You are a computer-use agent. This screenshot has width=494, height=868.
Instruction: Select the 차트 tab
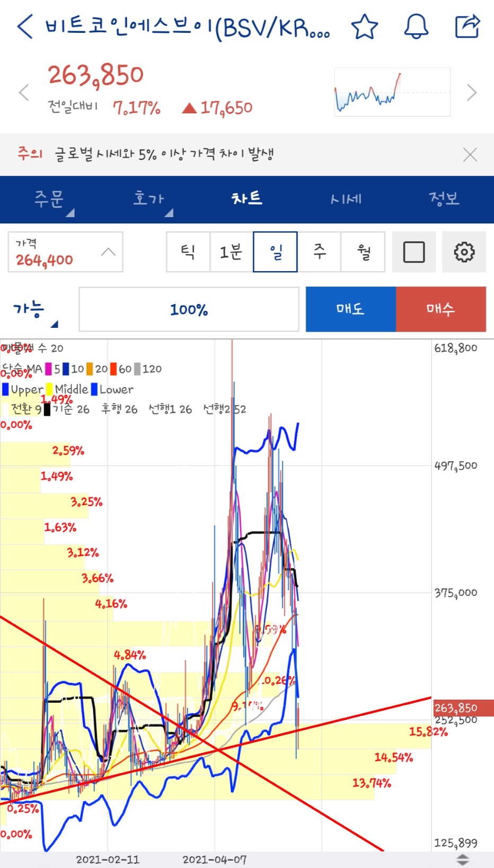247,199
